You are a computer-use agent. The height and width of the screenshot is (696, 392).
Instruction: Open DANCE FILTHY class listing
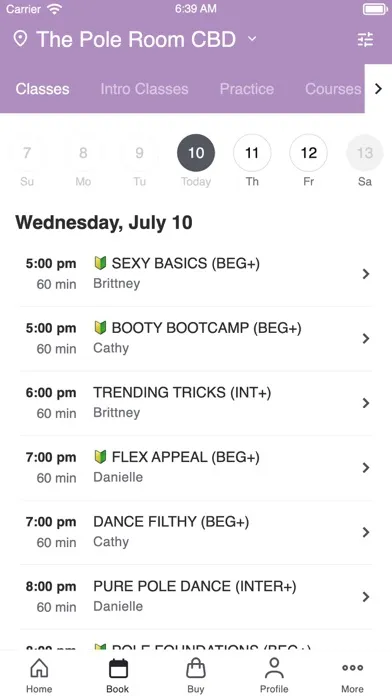(196, 532)
